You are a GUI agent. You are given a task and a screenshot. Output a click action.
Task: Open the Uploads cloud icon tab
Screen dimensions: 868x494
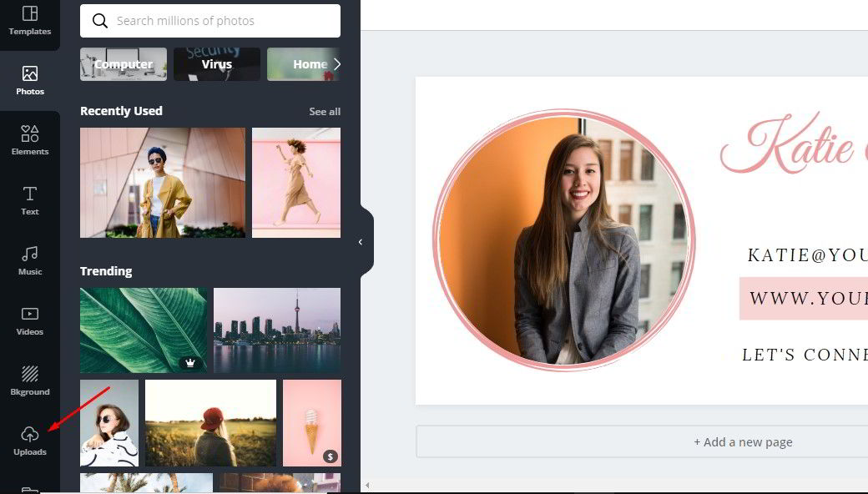click(30, 441)
